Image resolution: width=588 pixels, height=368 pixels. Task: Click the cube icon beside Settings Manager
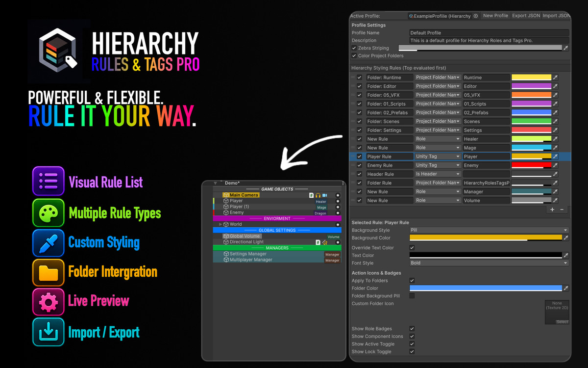(226, 254)
